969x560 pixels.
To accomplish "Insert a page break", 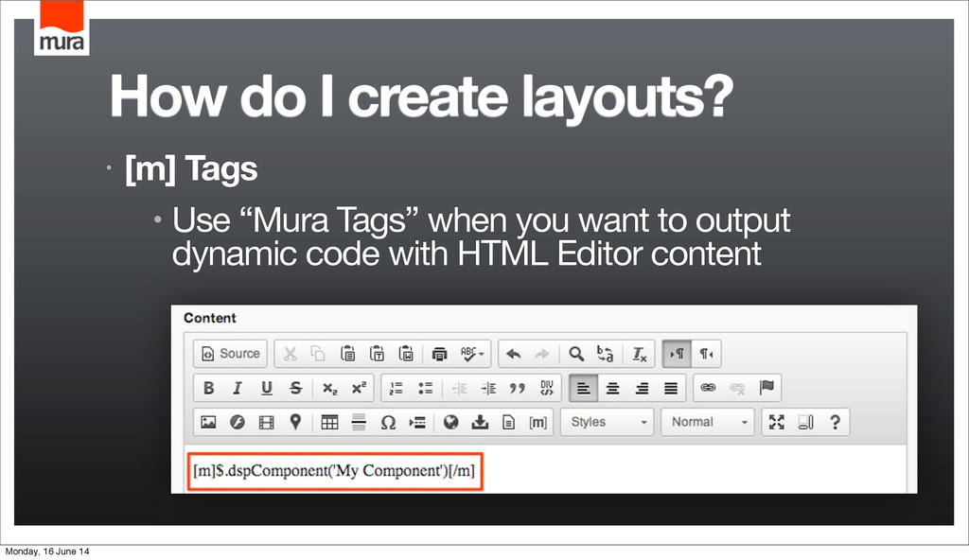I will point(417,422).
